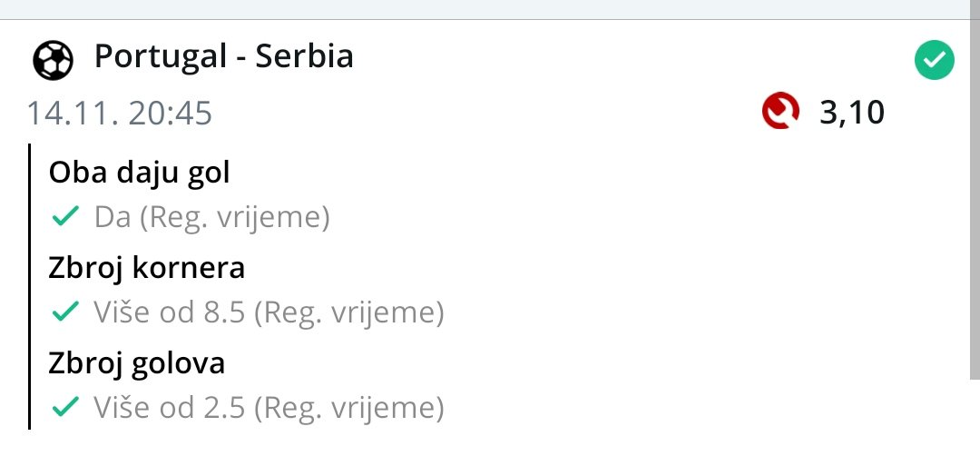Click checkmark beside Više od 8.5
This screenshot has height=456, width=980.
[64, 312]
